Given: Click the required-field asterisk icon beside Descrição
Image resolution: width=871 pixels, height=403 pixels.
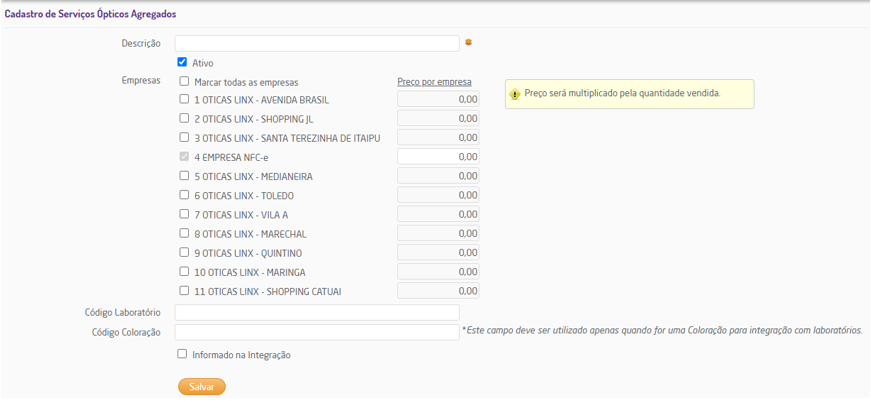Looking at the screenshot, I should pyautogui.click(x=468, y=42).
